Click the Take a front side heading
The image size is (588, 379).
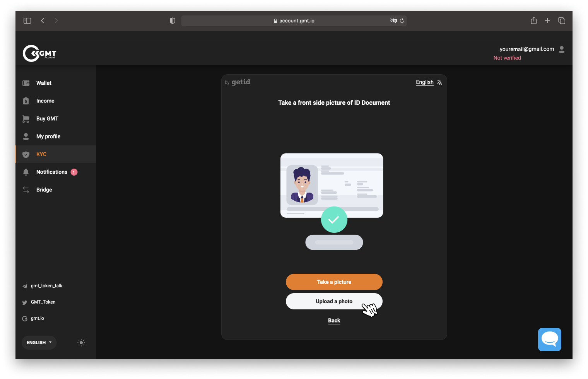click(x=334, y=102)
